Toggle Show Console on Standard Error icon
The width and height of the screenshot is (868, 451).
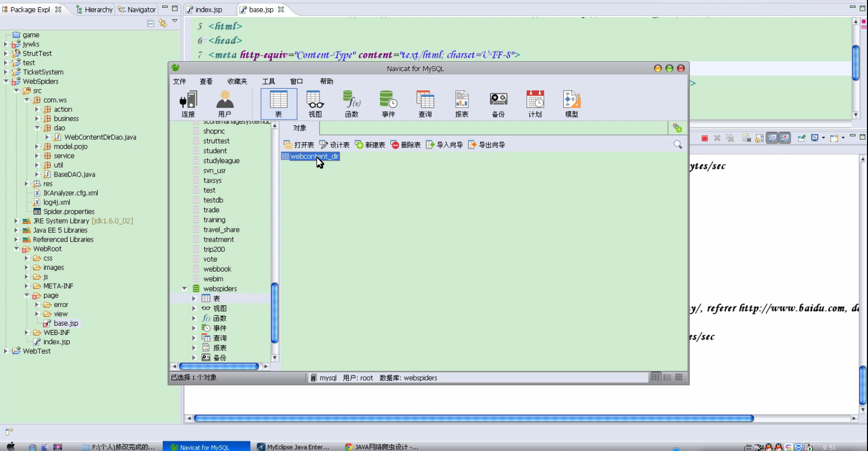(x=785, y=138)
